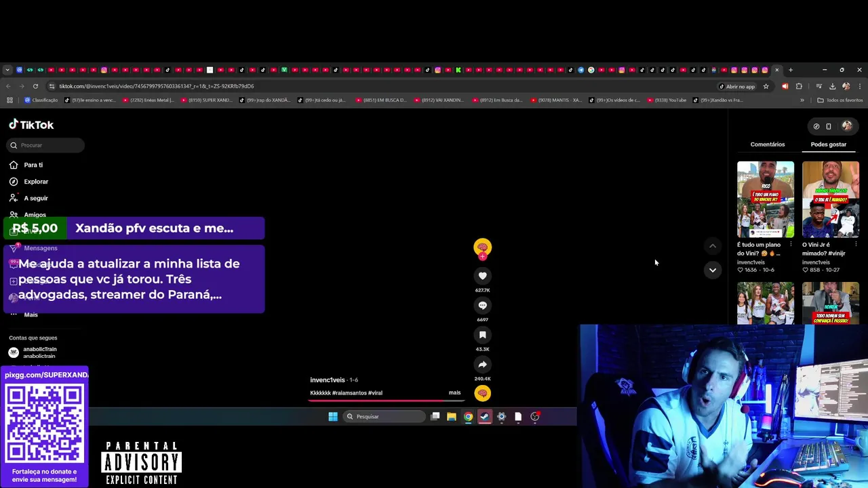Open comments via the speech bubble icon
868x488 pixels.
(482, 306)
